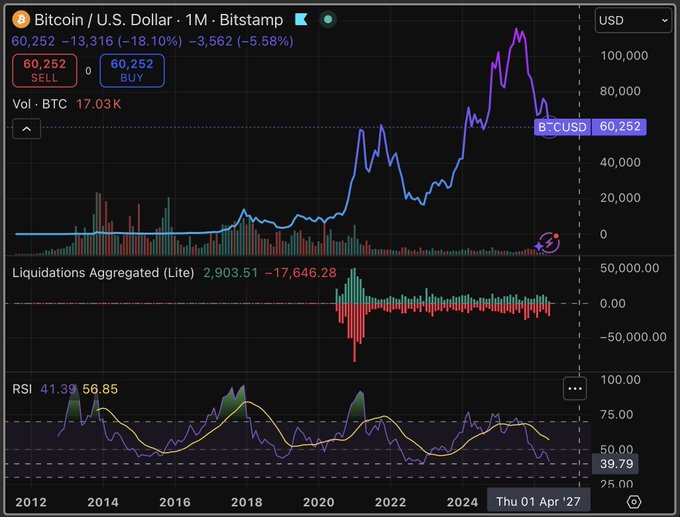This screenshot has height=517, width=680.
Task: Open the RSI pane three-dots menu
Action: (x=575, y=389)
